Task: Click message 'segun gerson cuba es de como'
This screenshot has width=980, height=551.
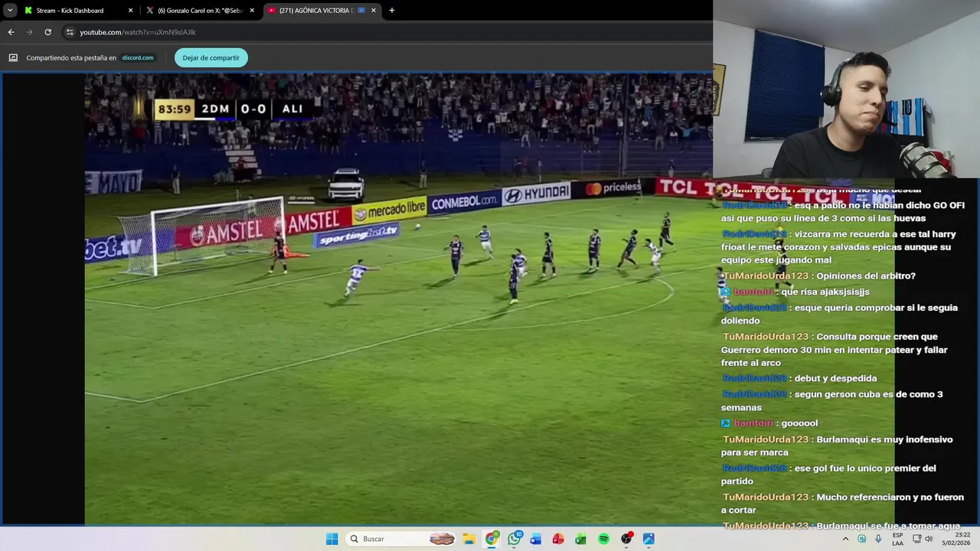Action: pyautogui.click(x=832, y=401)
